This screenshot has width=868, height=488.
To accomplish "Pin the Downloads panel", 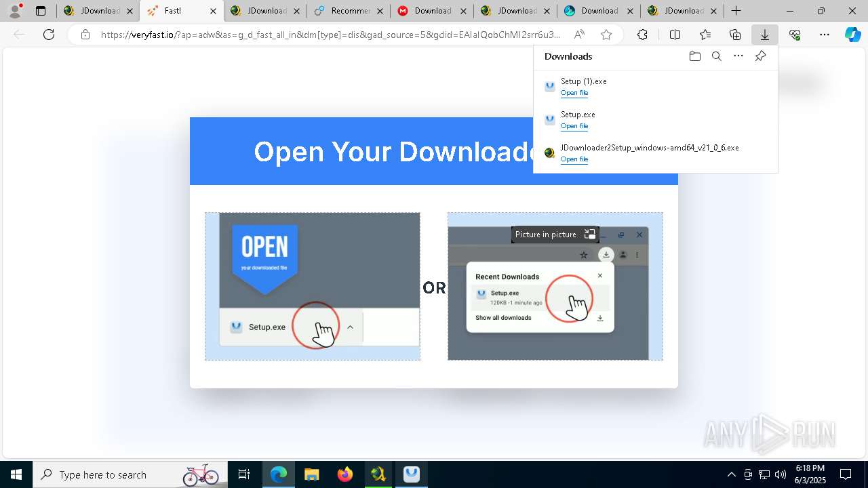I will click(760, 56).
